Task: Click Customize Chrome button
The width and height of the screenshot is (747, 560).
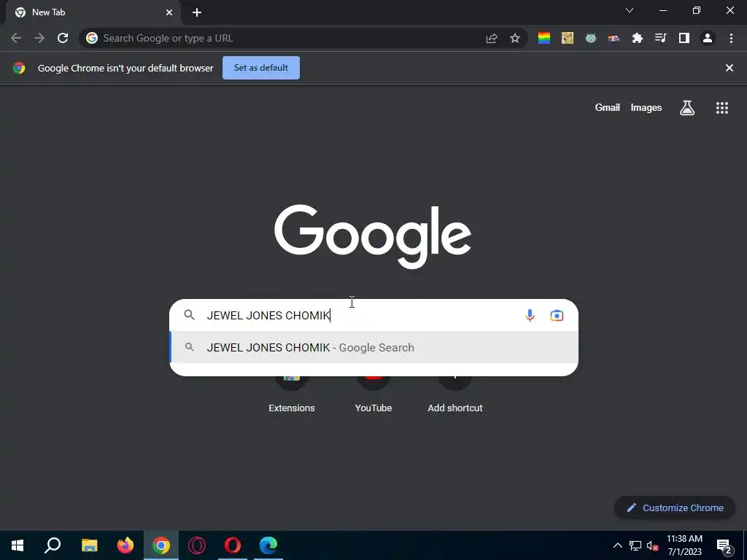Action: pyautogui.click(x=675, y=507)
